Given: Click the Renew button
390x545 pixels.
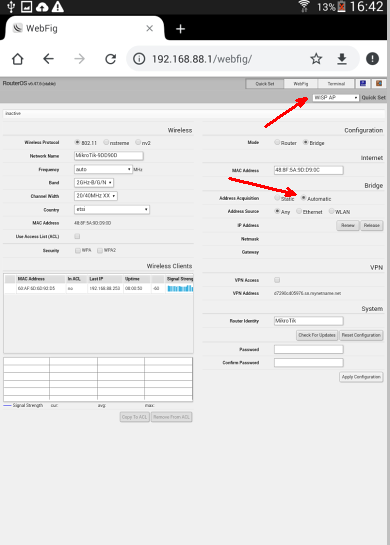Looking at the screenshot, I should 348,226.
